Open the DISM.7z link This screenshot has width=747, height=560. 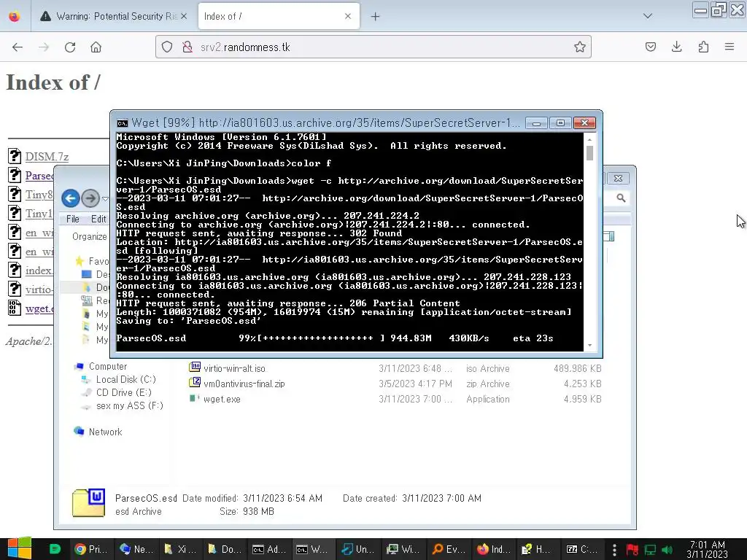point(47,157)
